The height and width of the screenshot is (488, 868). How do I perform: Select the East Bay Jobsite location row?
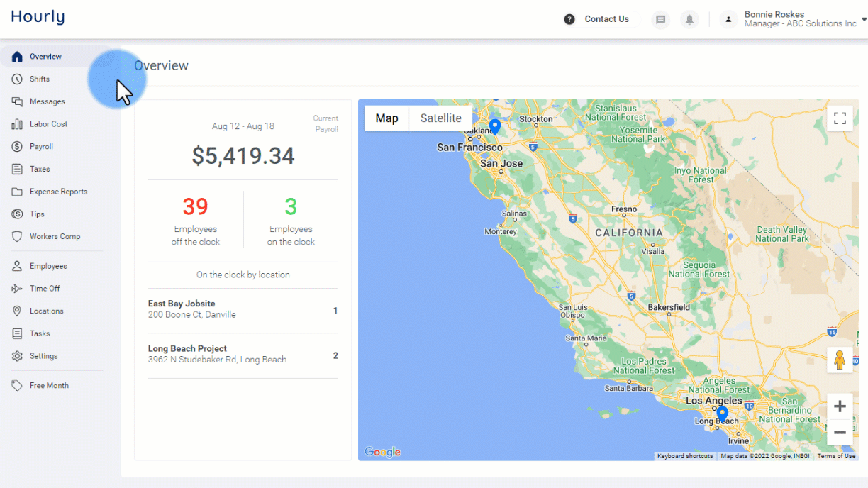[243, 311]
